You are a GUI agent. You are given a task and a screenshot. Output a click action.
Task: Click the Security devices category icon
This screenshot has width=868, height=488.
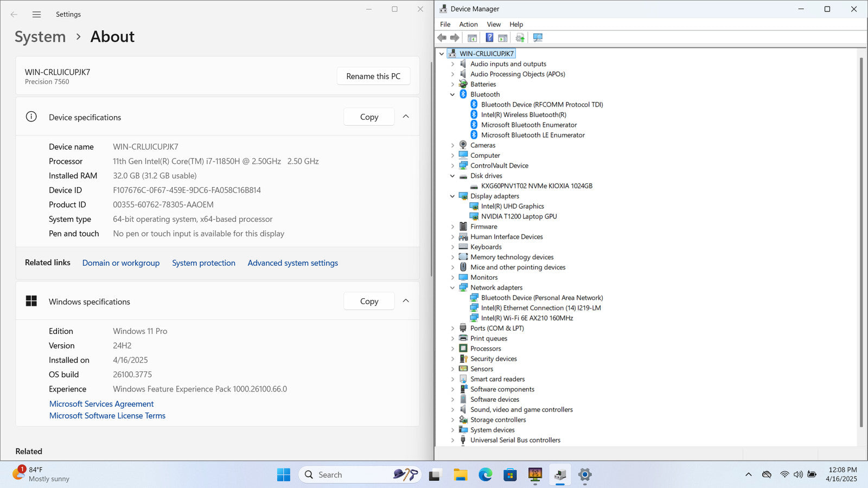tap(463, 358)
